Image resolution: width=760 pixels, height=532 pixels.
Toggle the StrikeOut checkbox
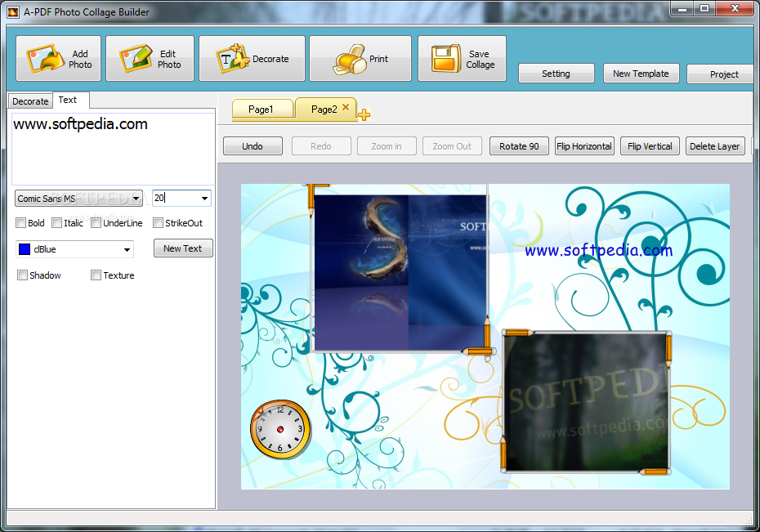pos(158,223)
